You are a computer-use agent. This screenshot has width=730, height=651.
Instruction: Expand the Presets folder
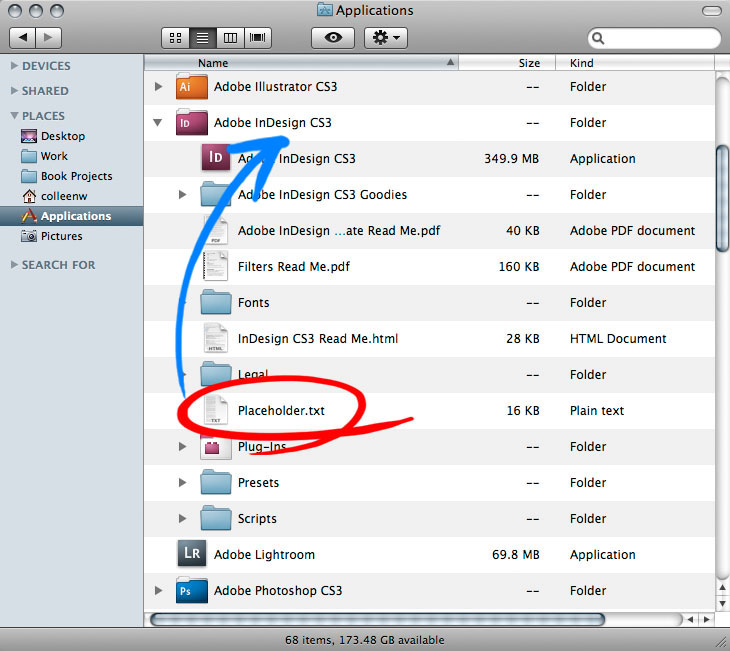pyautogui.click(x=182, y=482)
